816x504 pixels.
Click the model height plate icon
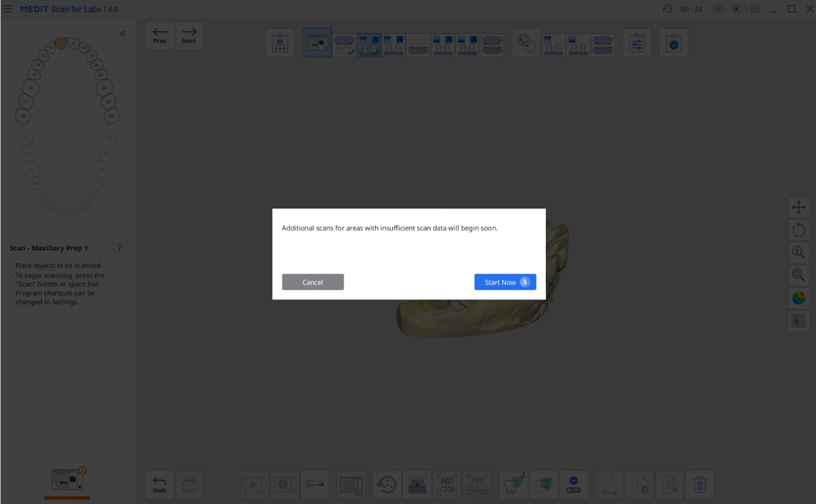pos(417,485)
